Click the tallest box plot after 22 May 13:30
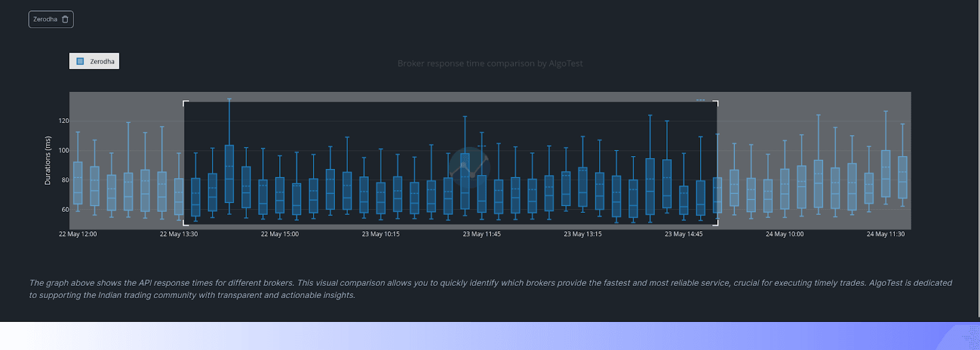This screenshot has width=980, height=350. (229, 174)
